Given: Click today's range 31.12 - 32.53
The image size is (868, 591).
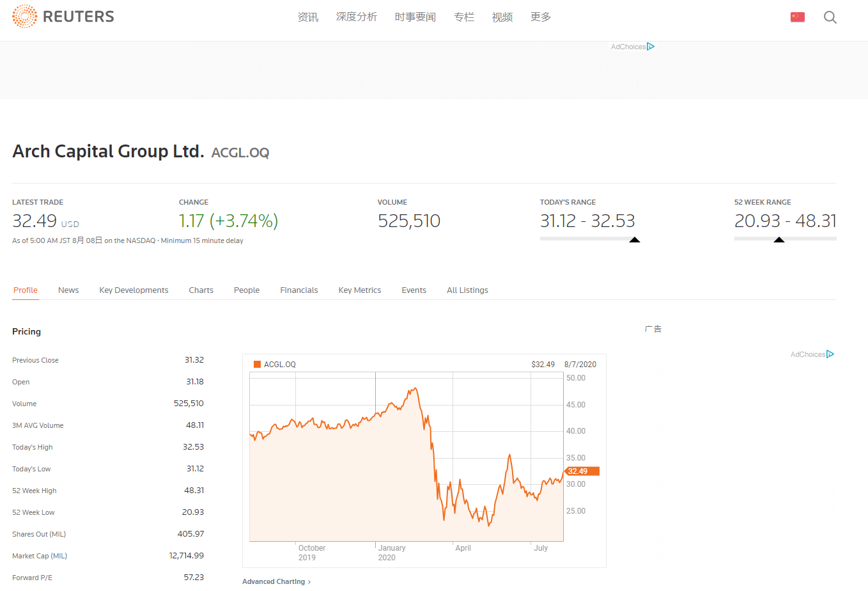Looking at the screenshot, I should (587, 221).
